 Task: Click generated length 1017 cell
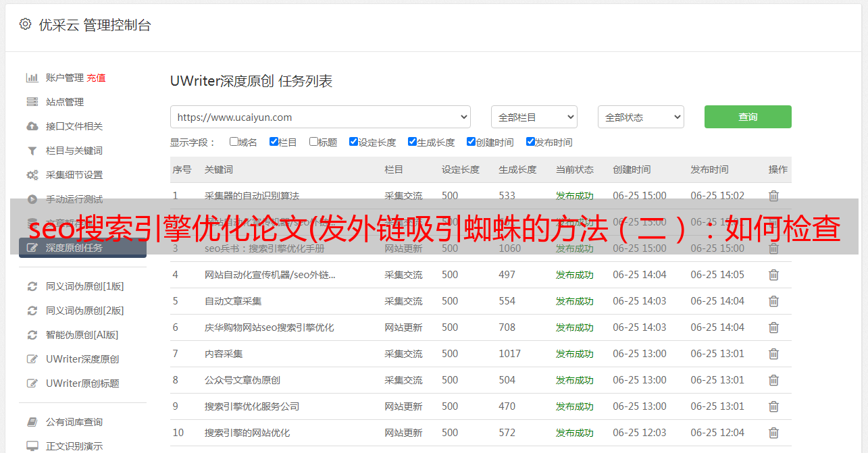(510, 354)
